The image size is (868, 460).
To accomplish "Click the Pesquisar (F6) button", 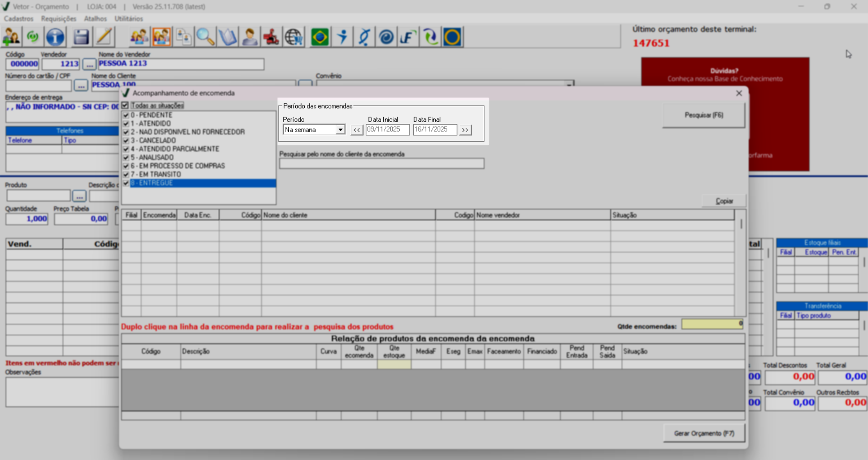I will [703, 115].
